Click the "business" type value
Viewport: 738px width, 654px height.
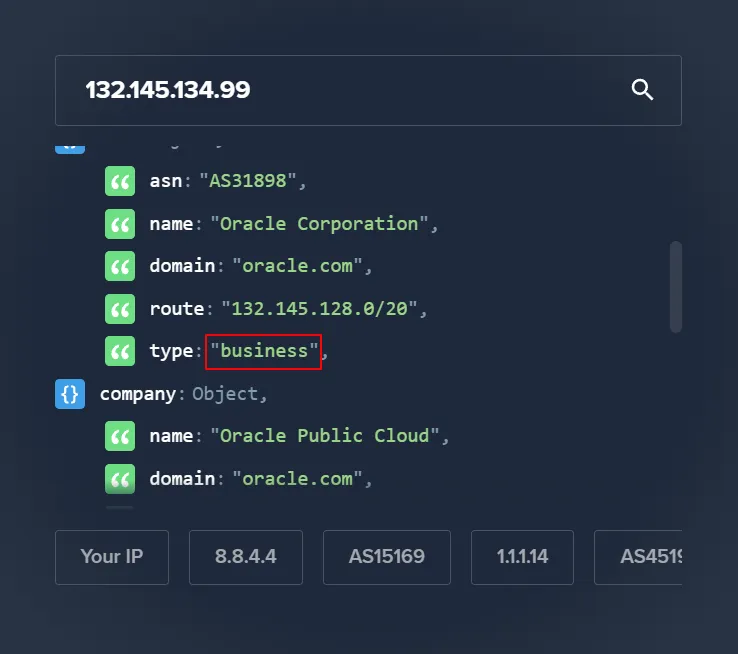click(x=264, y=351)
